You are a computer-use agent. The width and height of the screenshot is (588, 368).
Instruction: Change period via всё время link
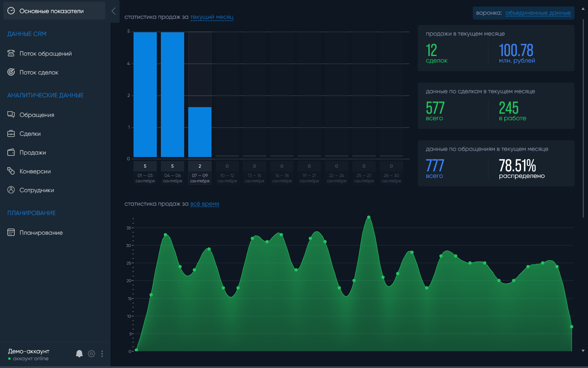click(205, 204)
